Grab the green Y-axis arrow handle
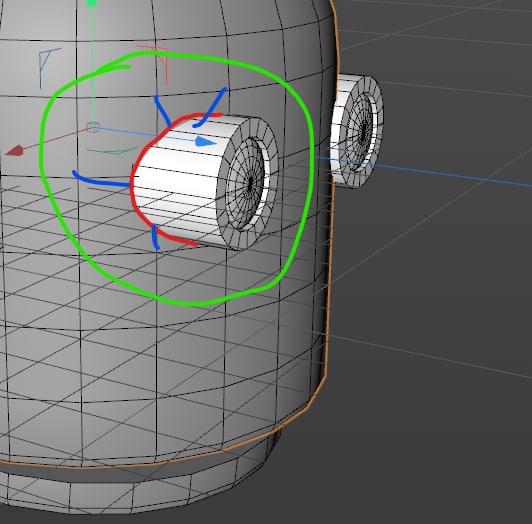The image size is (532, 524). (92, 3)
